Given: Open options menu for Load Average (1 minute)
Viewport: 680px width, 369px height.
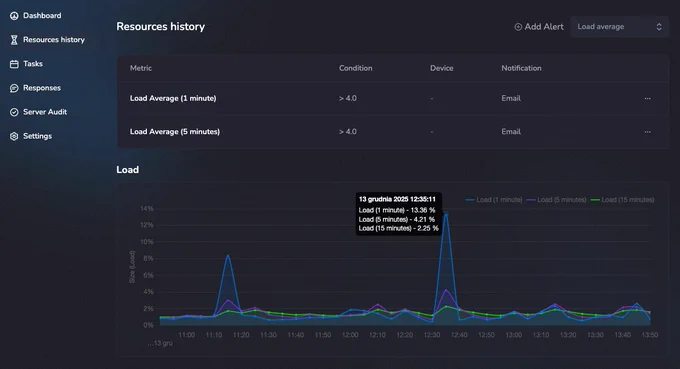Looking at the screenshot, I should click(647, 98).
